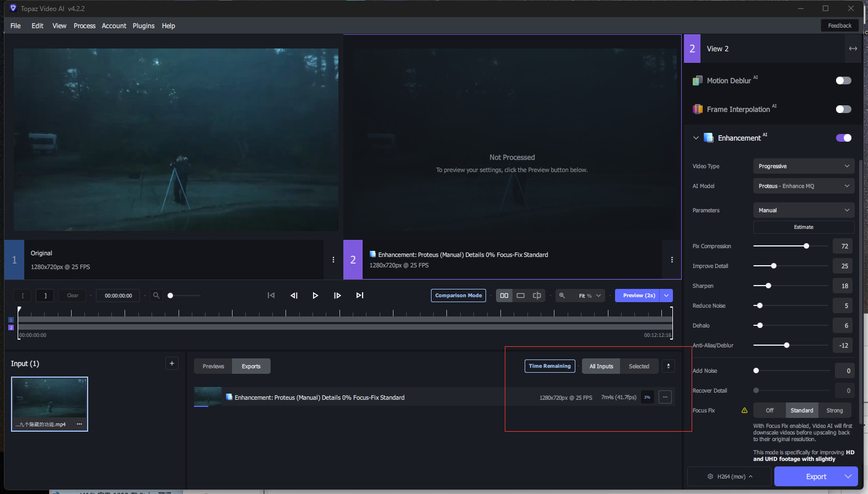Disable the Enhancement toggle
Image resolution: width=868 pixels, height=494 pixels.
(843, 138)
